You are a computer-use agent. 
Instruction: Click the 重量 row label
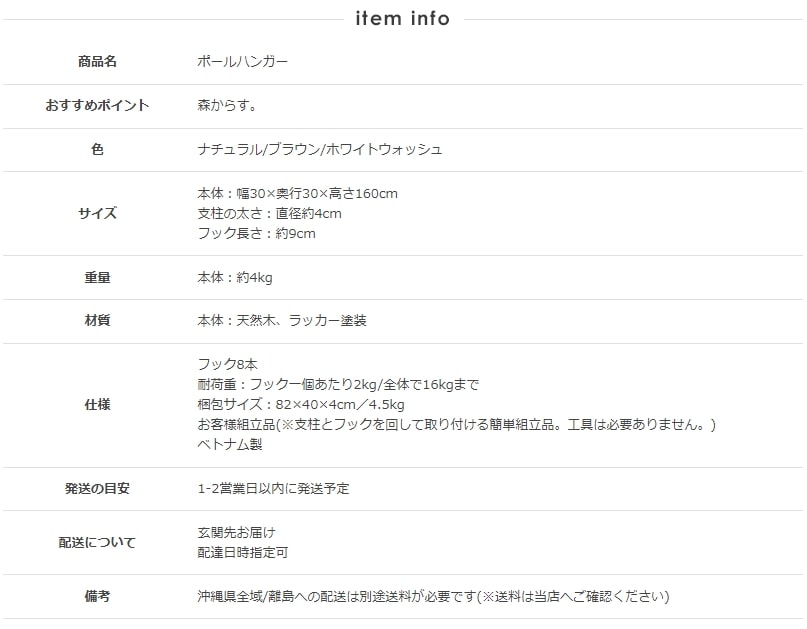(x=97, y=277)
